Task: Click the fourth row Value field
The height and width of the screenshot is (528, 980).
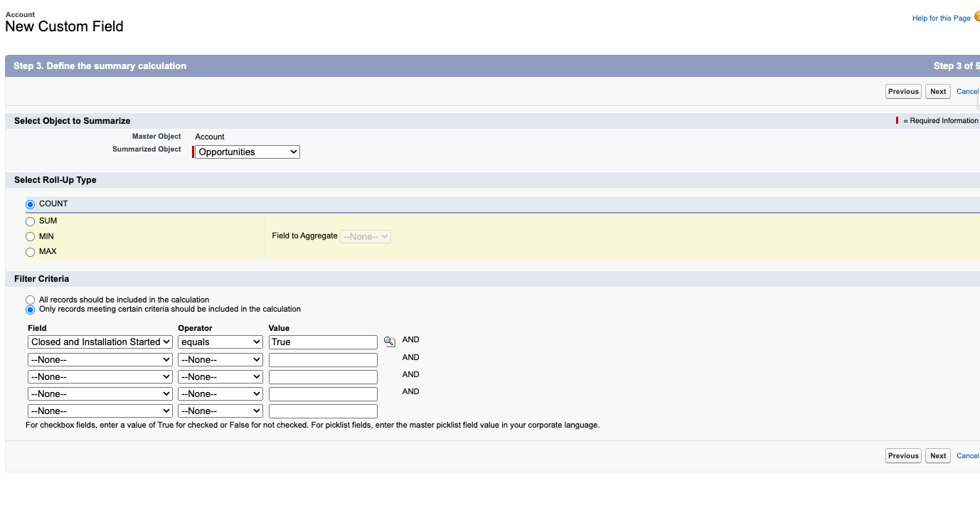Action: click(323, 394)
